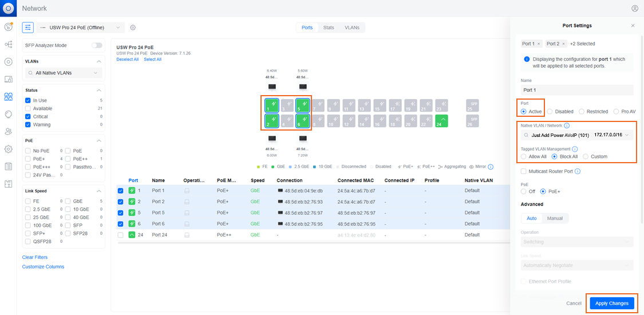Click Native VLAN / Network info icon
The width and height of the screenshot is (644, 315).
(x=567, y=125)
